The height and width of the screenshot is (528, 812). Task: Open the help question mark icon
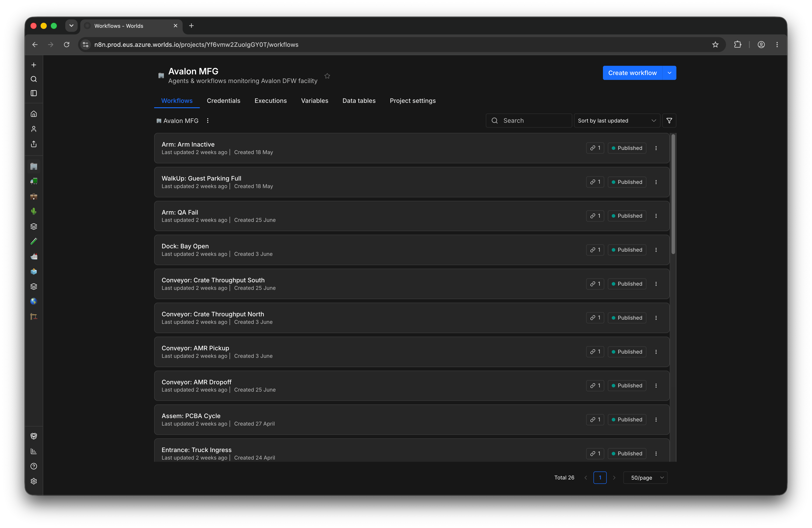(34, 466)
